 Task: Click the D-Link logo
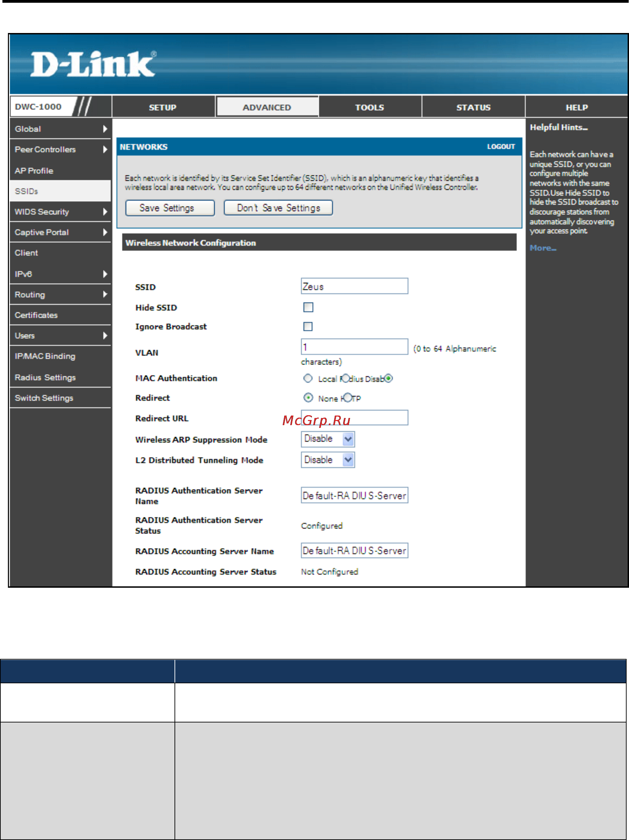click(x=93, y=64)
